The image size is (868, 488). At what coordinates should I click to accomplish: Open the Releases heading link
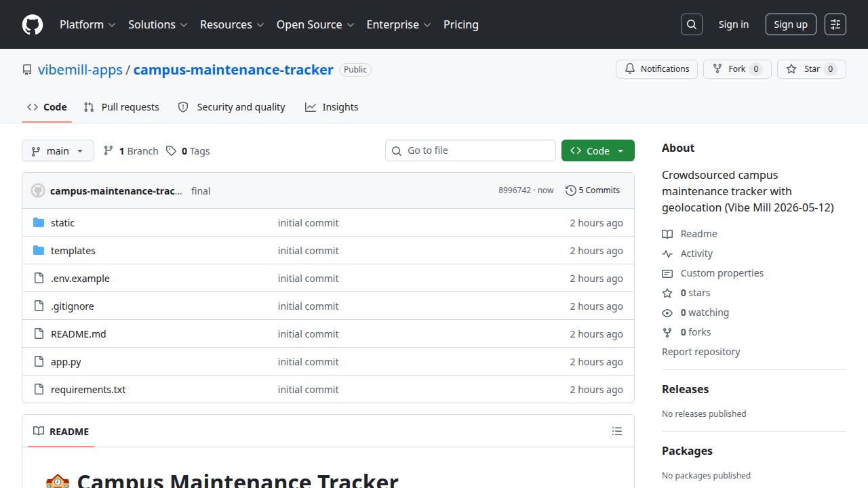(685, 389)
